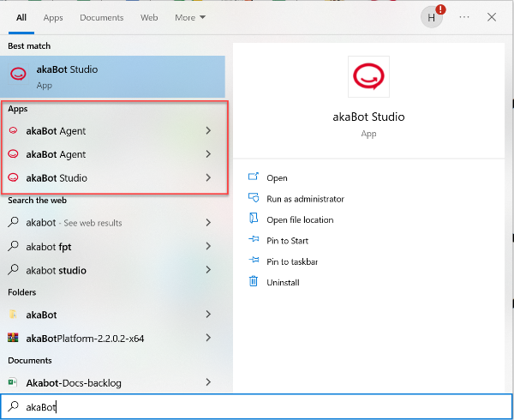Switch to the Web tab

coord(149,18)
